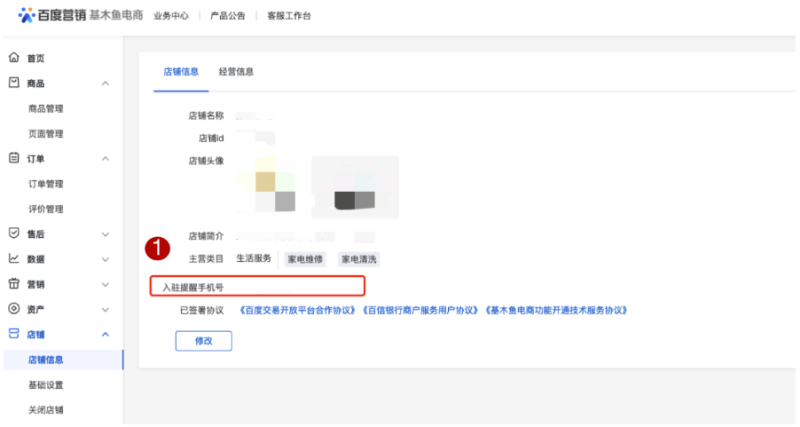Click the 修改 button
Image resolution: width=800 pixels, height=427 pixels.
(x=204, y=341)
